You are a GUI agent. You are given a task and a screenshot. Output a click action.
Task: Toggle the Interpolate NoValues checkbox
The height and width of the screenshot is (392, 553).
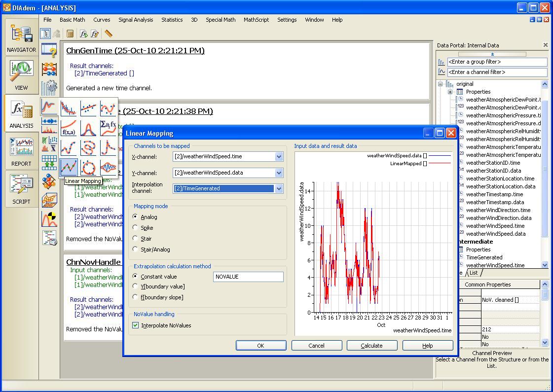pos(136,325)
